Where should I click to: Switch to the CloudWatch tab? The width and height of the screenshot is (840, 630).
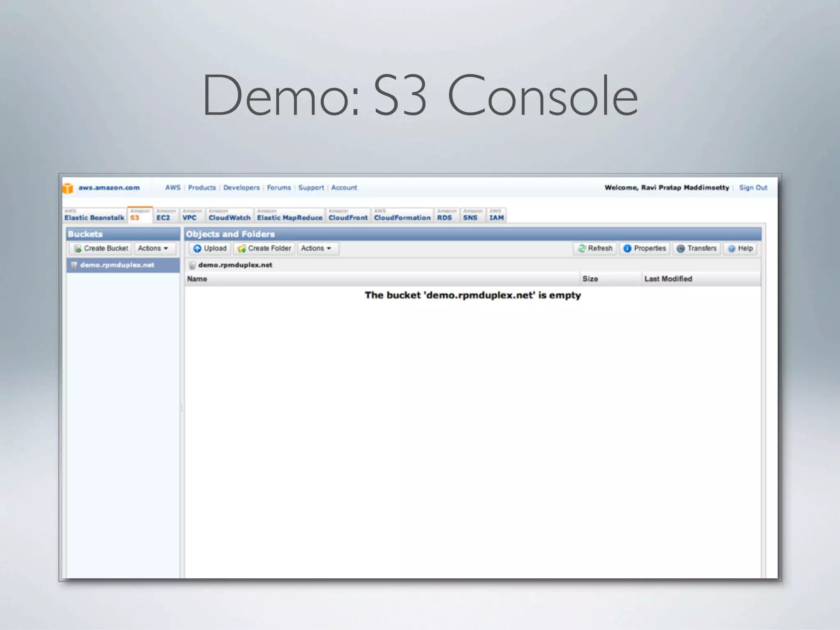[229, 215]
